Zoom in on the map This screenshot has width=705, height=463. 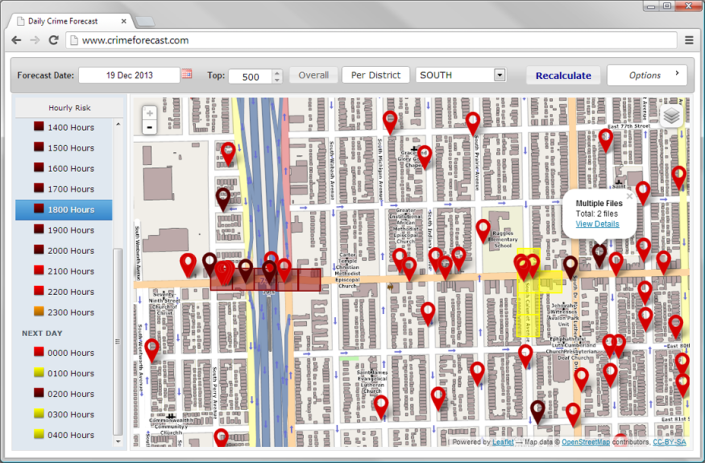(149, 113)
